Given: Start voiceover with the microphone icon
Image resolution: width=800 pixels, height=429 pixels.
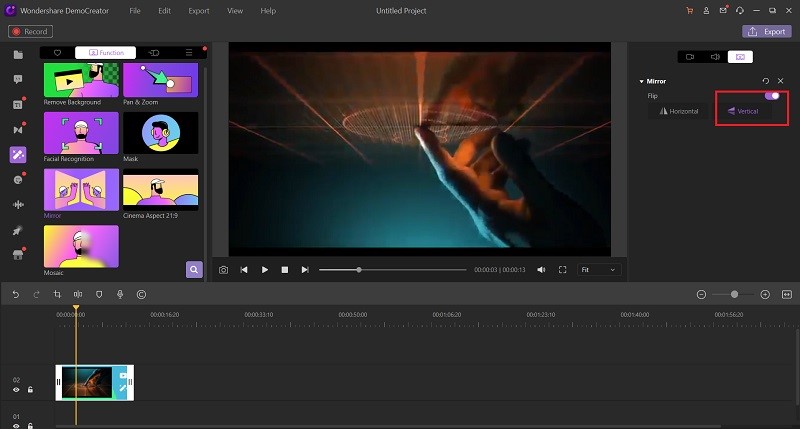Looking at the screenshot, I should (120, 294).
